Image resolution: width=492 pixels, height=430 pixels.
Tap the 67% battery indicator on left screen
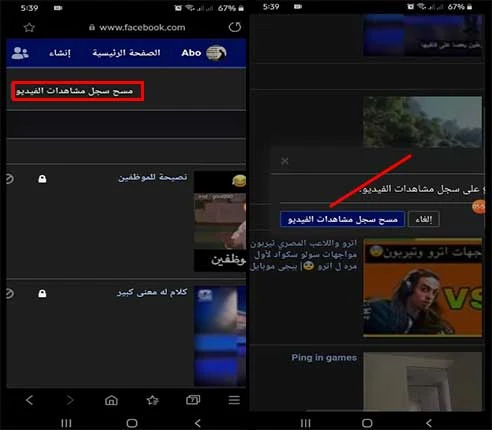click(231, 8)
